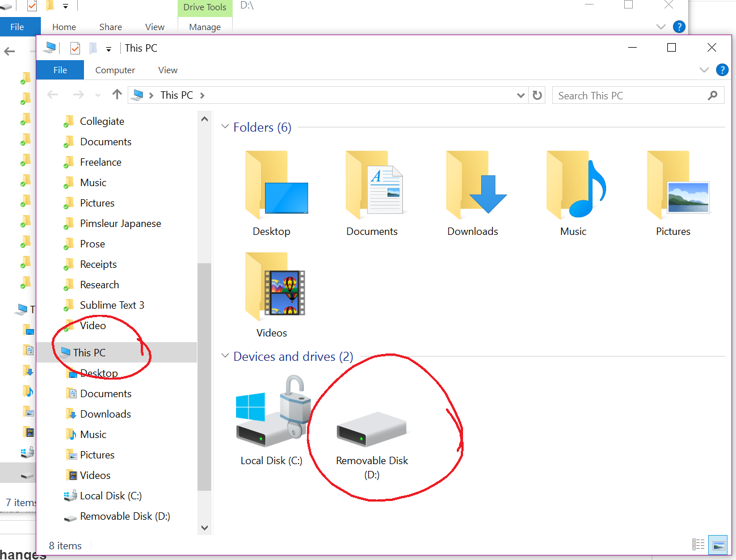The image size is (736, 560).
Task: Switch to large icons view
Action: (x=718, y=545)
